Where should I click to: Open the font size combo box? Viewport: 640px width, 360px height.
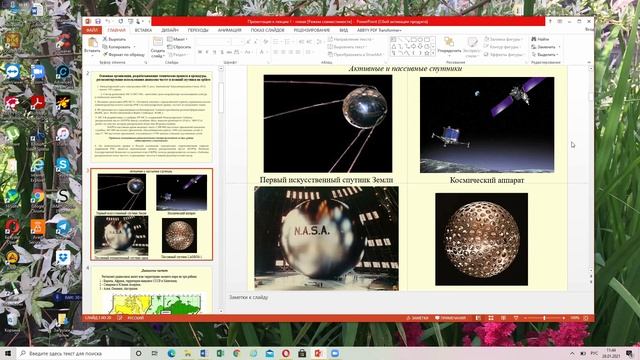coord(237,42)
